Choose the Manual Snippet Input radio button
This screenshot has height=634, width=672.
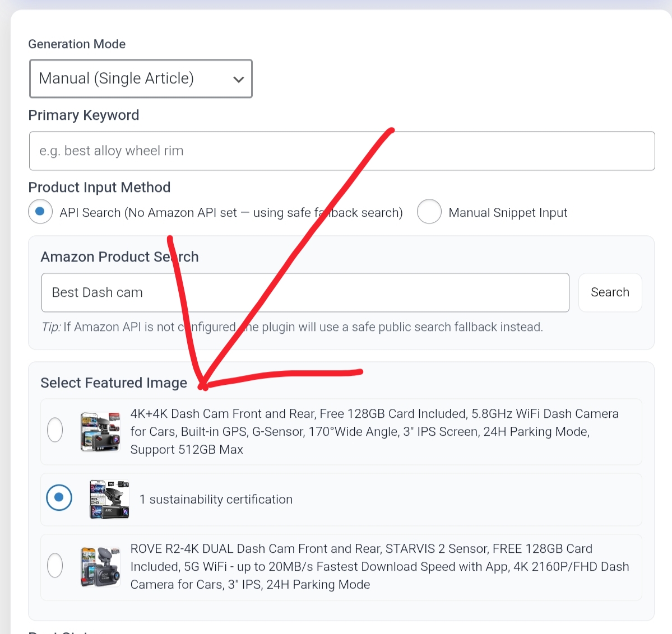429,212
